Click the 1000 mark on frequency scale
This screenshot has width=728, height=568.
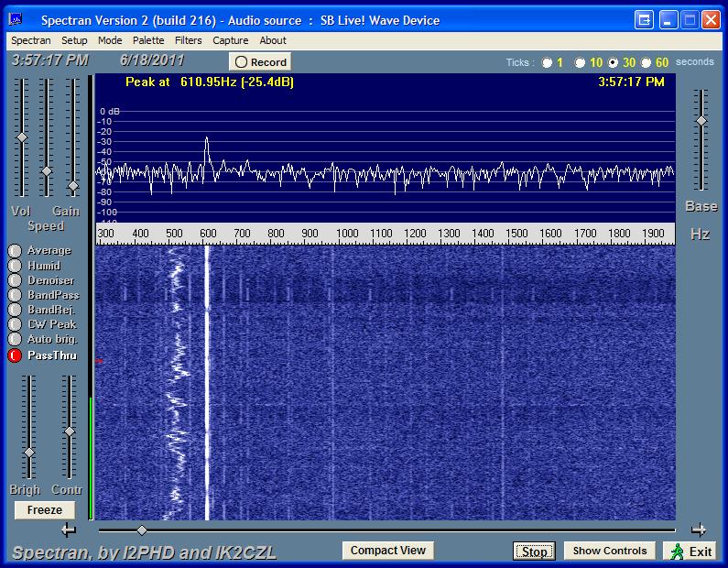click(x=347, y=233)
